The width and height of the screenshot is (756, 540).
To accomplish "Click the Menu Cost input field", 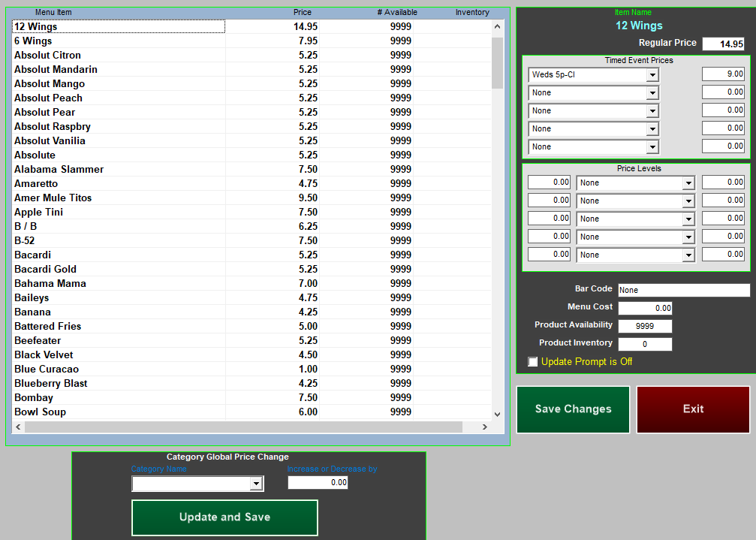I will click(645, 308).
